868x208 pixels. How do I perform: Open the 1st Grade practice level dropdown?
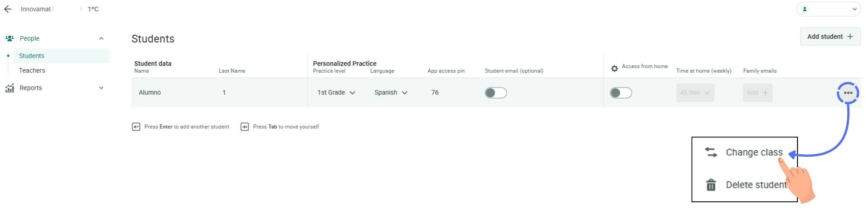click(x=336, y=92)
